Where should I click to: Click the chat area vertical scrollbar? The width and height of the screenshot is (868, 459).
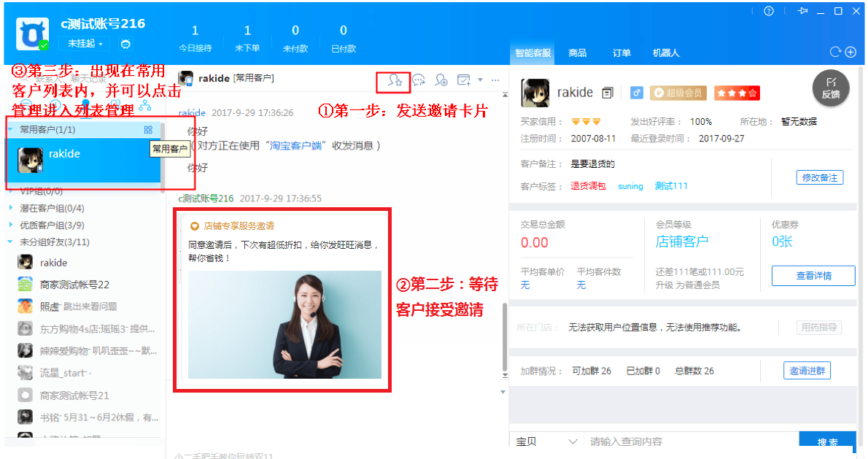(x=504, y=338)
